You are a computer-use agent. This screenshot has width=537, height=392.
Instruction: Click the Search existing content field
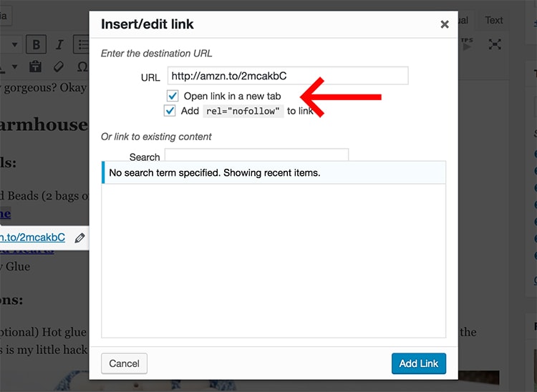point(256,155)
